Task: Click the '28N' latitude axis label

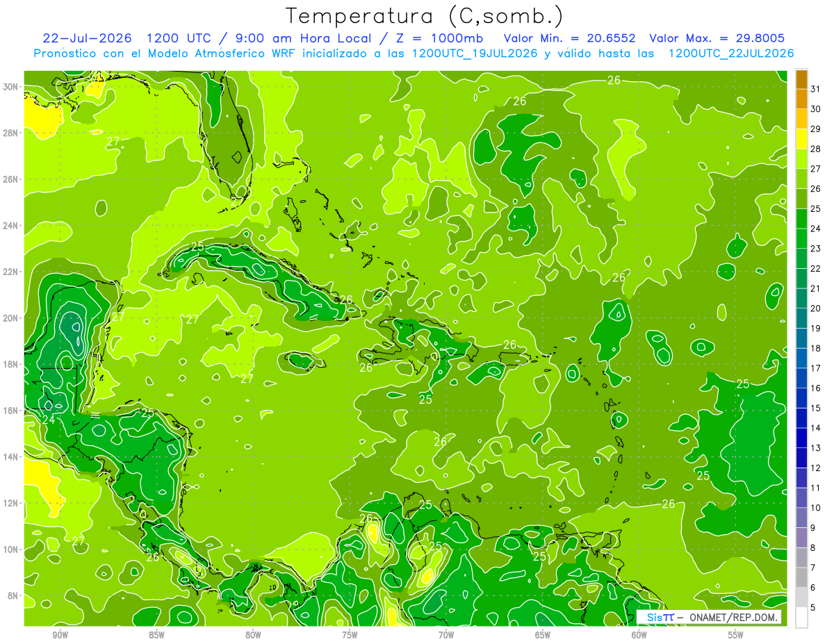Action: pos(11,133)
